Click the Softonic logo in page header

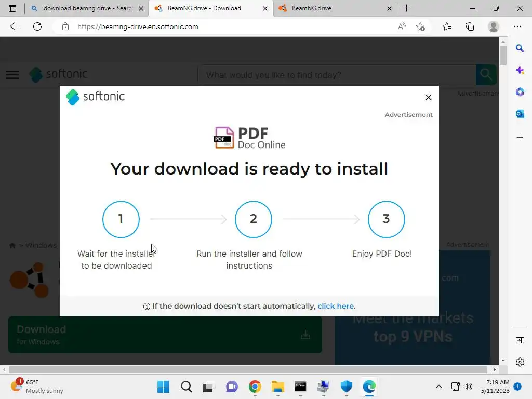tap(58, 74)
